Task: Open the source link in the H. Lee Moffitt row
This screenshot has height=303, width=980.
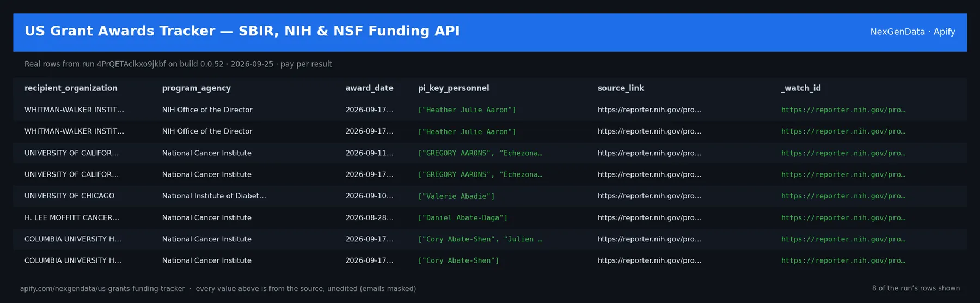Action: 650,218
